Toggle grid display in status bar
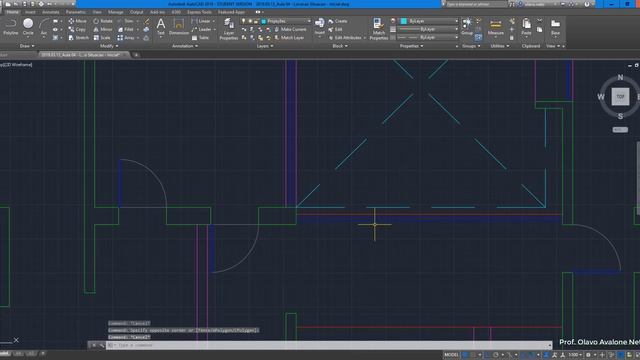 (x=465, y=355)
